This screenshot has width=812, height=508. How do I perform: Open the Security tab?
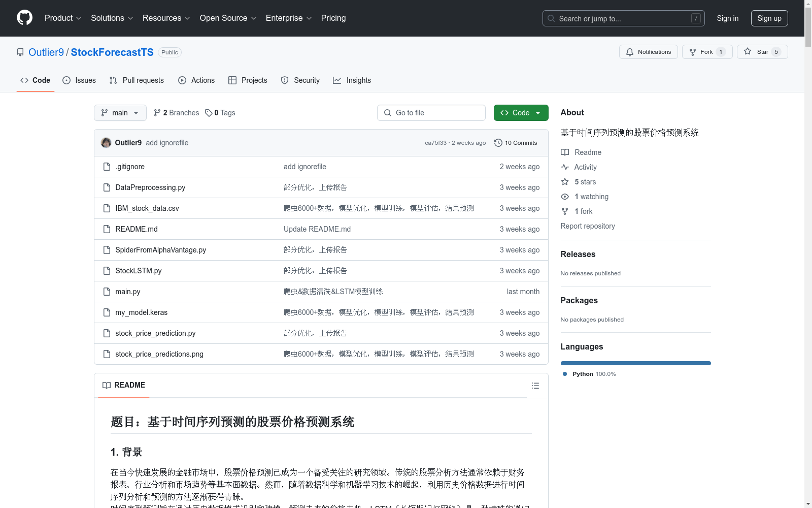(x=300, y=80)
